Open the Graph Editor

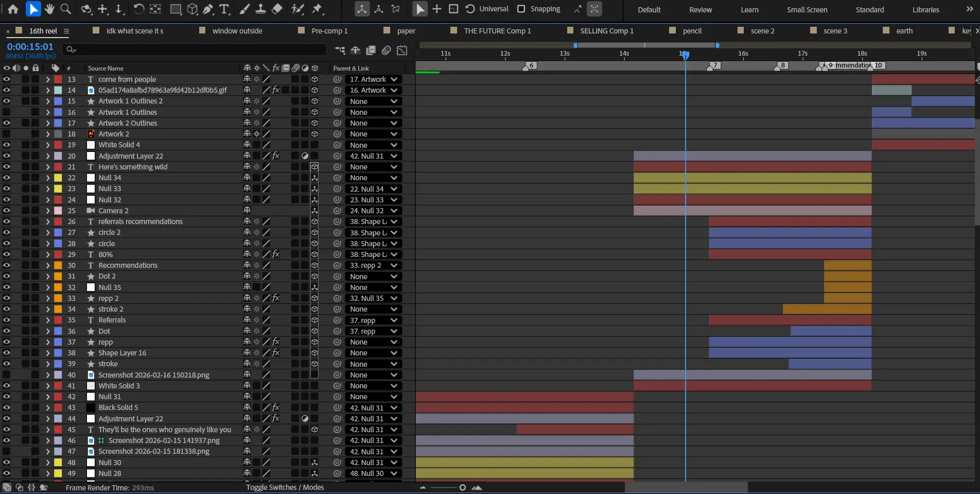click(402, 50)
